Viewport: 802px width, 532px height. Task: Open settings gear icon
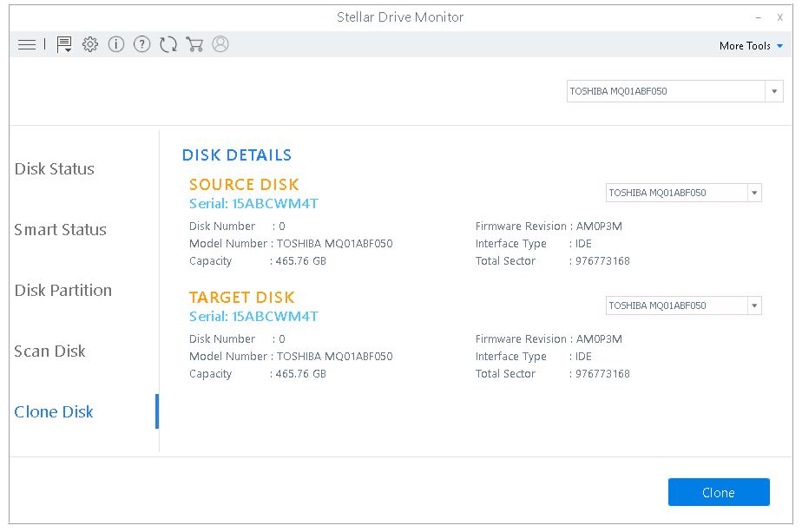pos(90,44)
